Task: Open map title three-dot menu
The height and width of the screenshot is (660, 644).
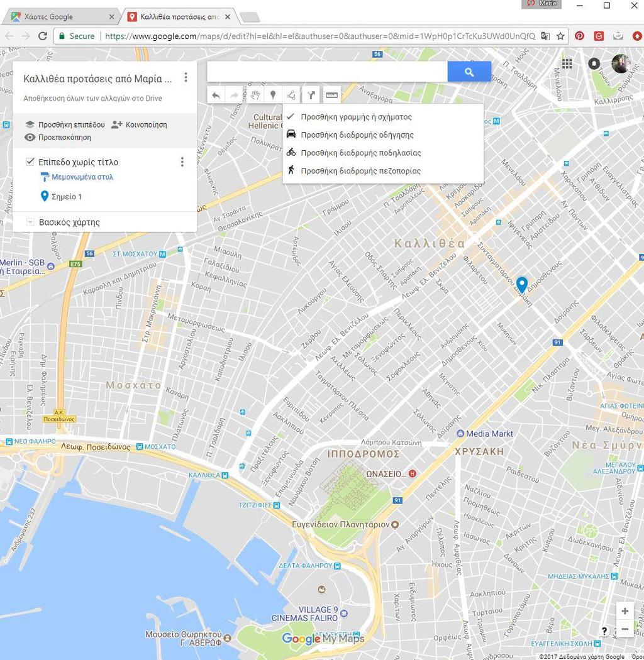Action: [x=186, y=78]
